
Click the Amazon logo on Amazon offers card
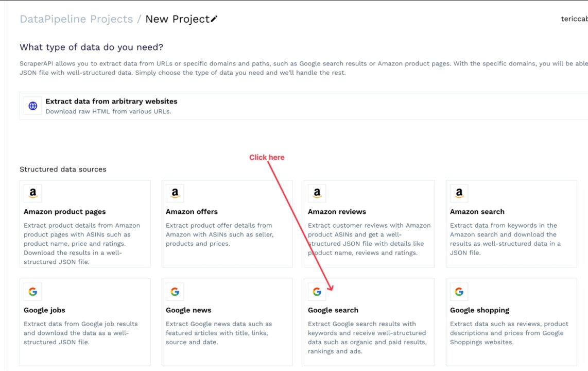(x=175, y=193)
